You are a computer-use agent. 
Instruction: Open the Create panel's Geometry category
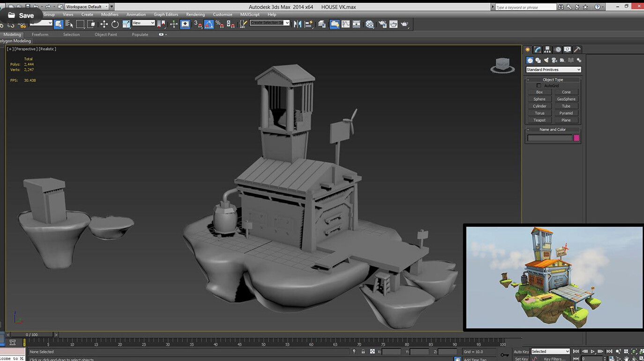(x=530, y=60)
